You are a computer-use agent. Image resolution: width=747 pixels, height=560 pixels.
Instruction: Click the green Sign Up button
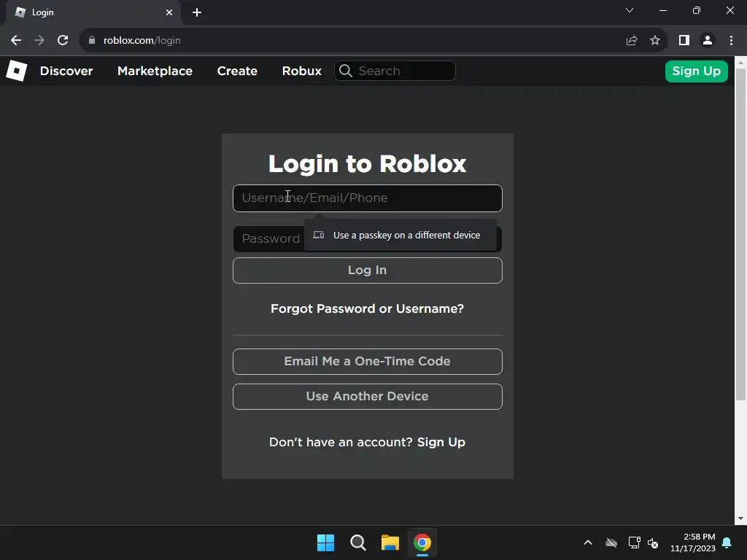tap(697, 71)
